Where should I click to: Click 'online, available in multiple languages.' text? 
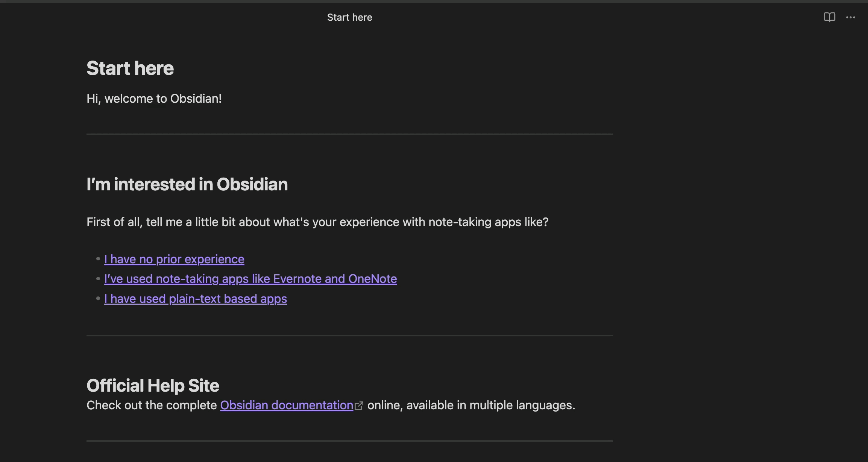click(471, 405)
